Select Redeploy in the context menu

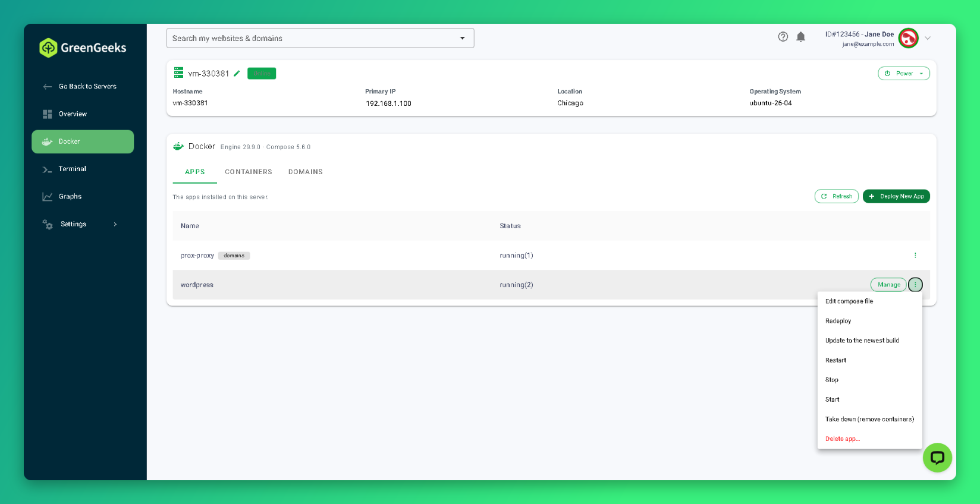pos(870,321)
